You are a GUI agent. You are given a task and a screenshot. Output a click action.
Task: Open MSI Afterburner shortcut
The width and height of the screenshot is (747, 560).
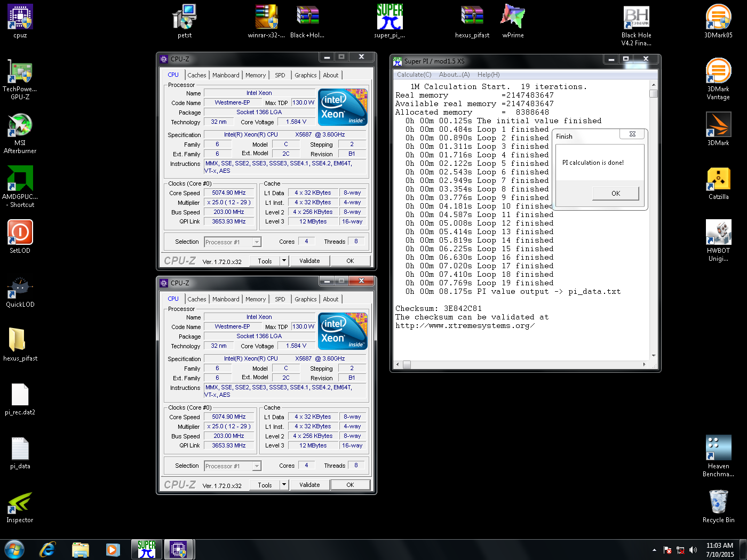pos(20,133)
